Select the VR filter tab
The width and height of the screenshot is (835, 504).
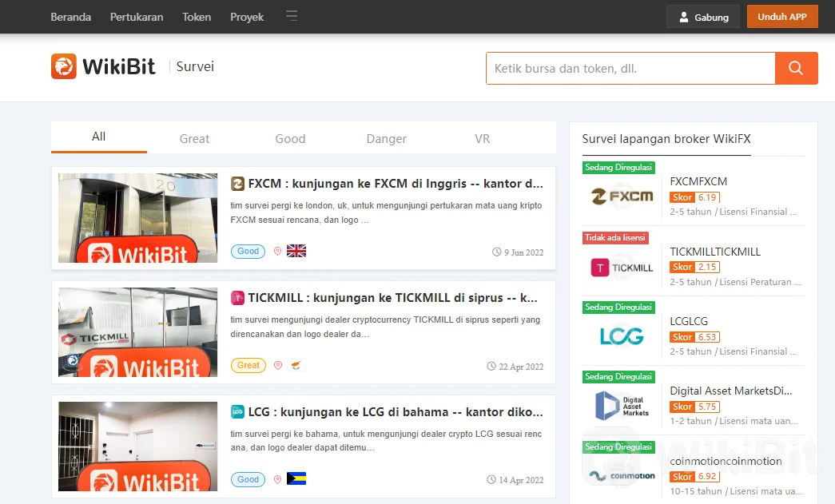tap(482, 138)
